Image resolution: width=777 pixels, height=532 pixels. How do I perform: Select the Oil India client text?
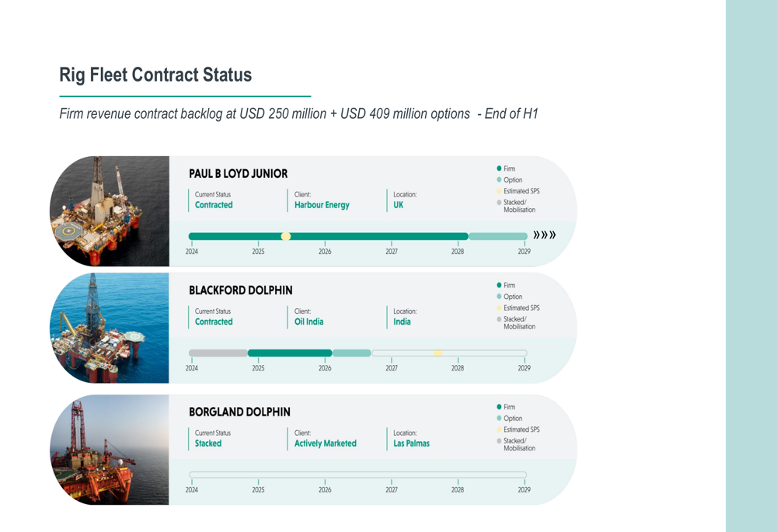point(308,322)
